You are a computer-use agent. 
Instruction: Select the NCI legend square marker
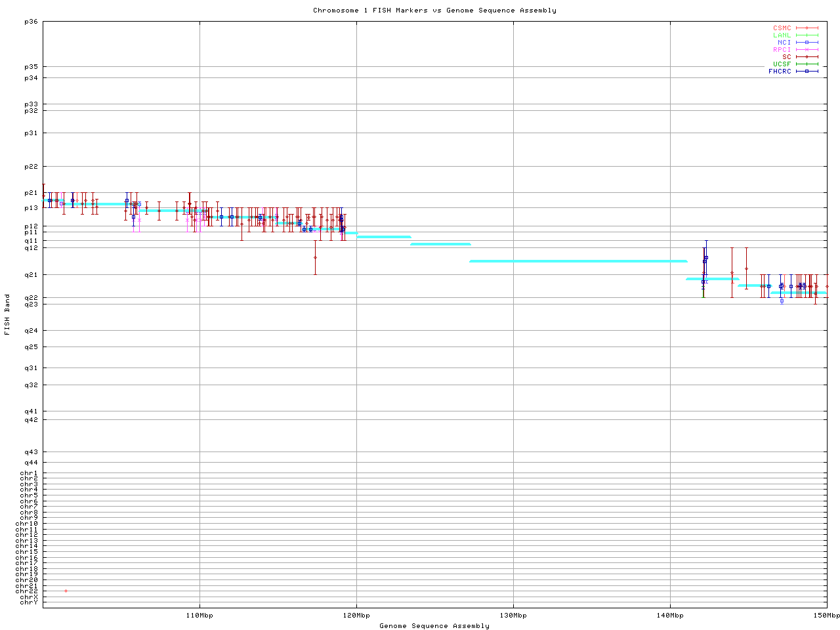tap(807, 43)
